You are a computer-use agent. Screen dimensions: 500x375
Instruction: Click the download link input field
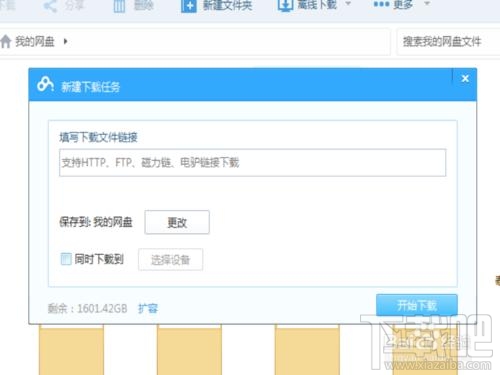[x=252, y=163]
